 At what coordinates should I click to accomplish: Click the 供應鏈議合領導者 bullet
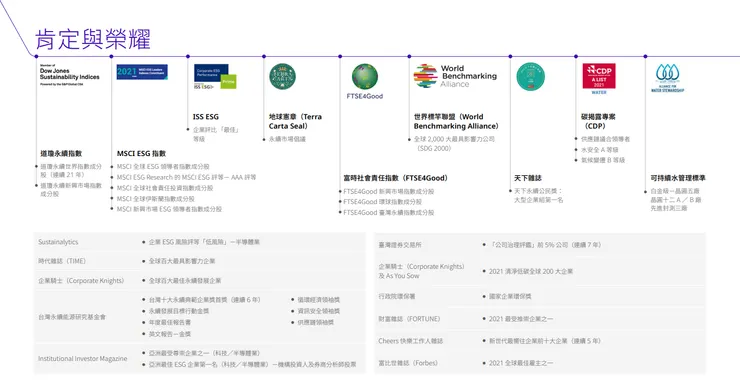(x=605, y=139)
